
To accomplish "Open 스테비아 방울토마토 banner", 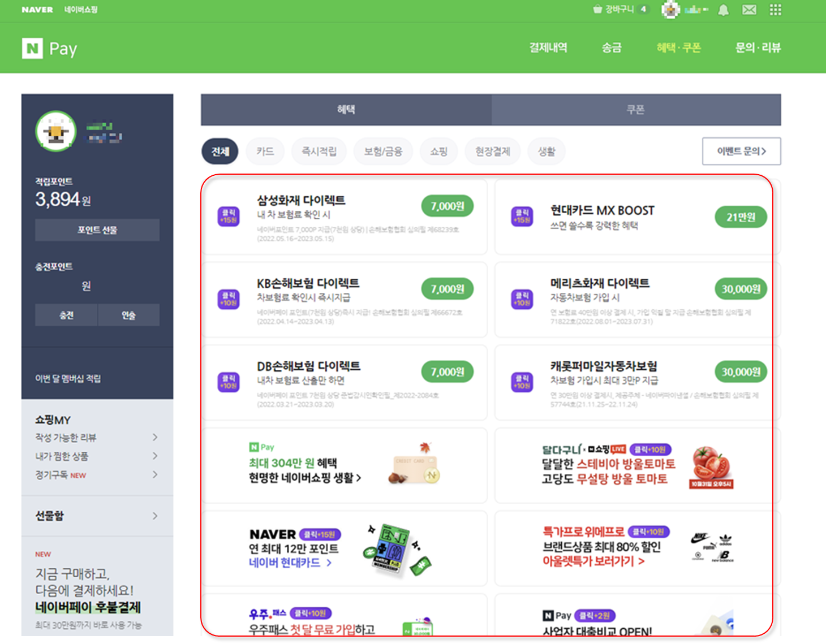I will 637,465.
